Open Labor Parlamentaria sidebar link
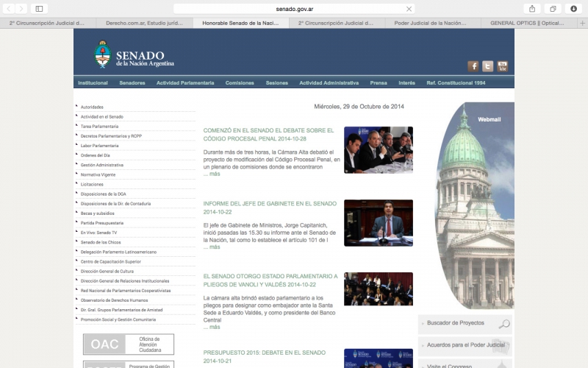Image resolution: width=588 pixels, height=368 pixels. pyautogui.click(x=99, y=146)
